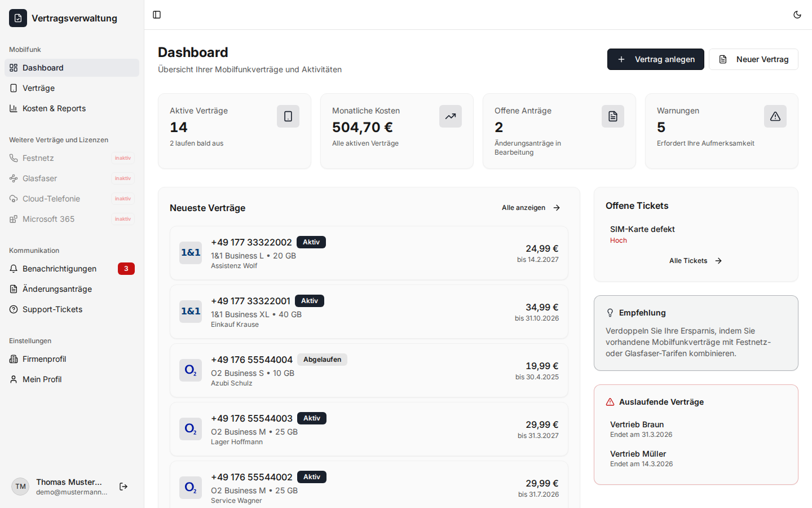
Task: Toggle the sidebar panel icon
Action: pyautogui.click(x=157, y=15)
